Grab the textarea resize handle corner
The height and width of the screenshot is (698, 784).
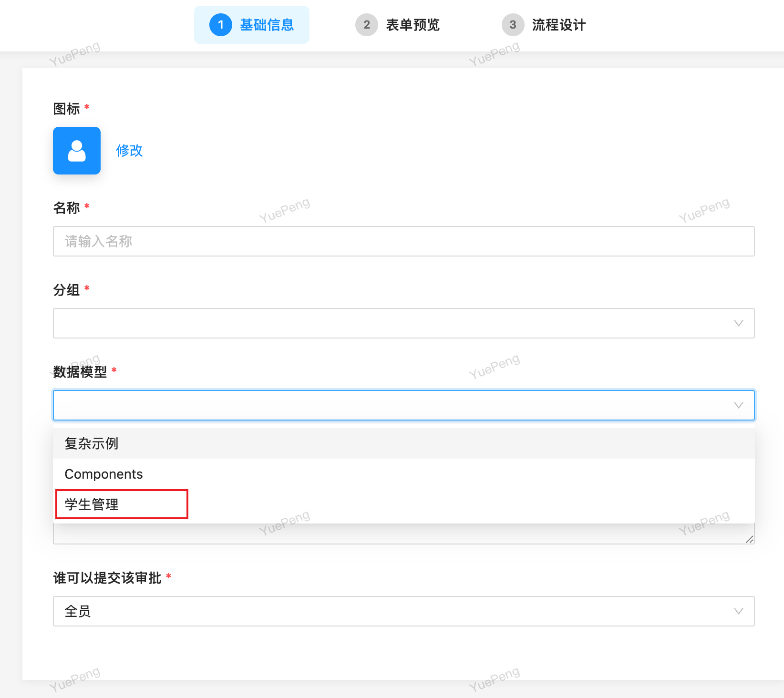750,539
